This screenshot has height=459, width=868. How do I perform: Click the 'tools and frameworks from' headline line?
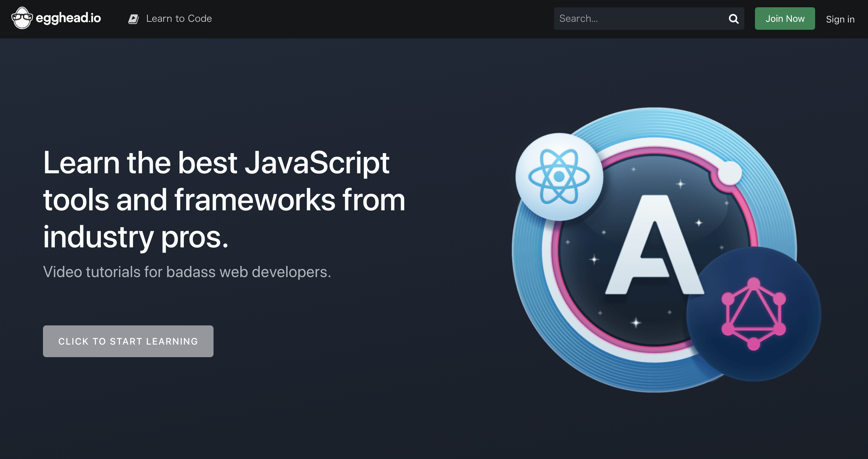click(224, 200)
